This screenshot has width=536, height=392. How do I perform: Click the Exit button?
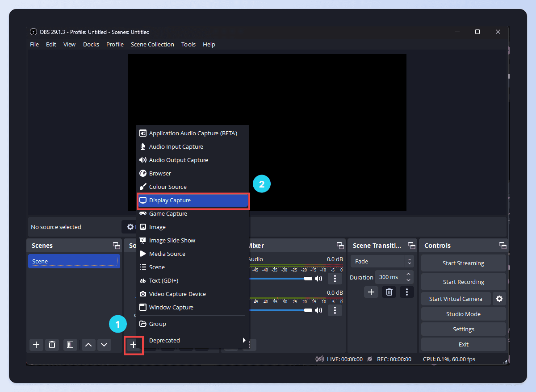[x=463, y=344]
